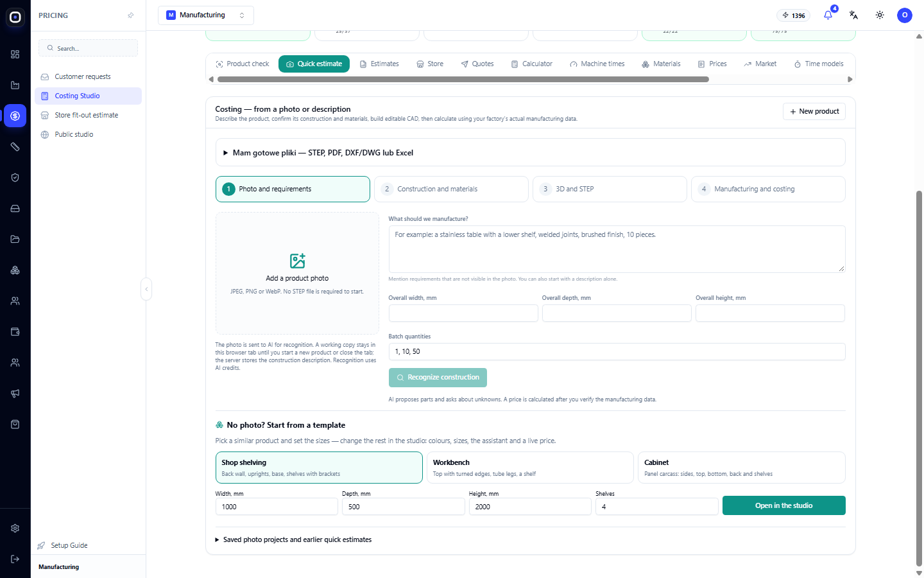This screenshot has width=924, height=578.
Task: Open the Materials tab
Action: click(661, 64)
